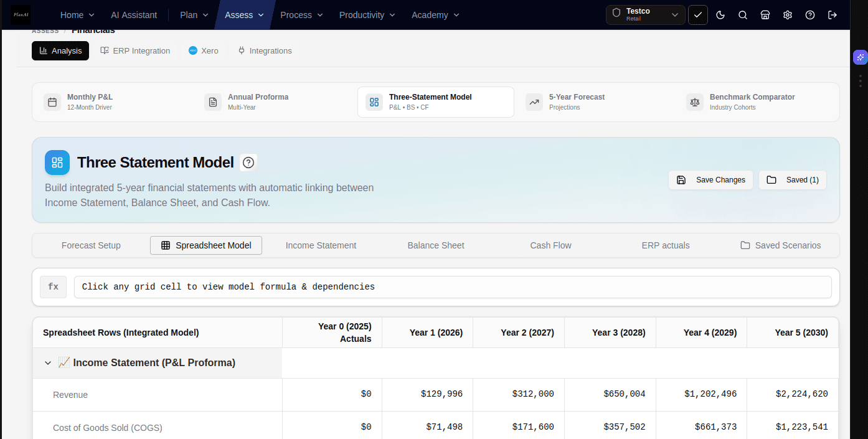Viewport: 868px width, 439px height.
Task: Open the Saved Scenarios tab
Action: [x=780, y=245]
